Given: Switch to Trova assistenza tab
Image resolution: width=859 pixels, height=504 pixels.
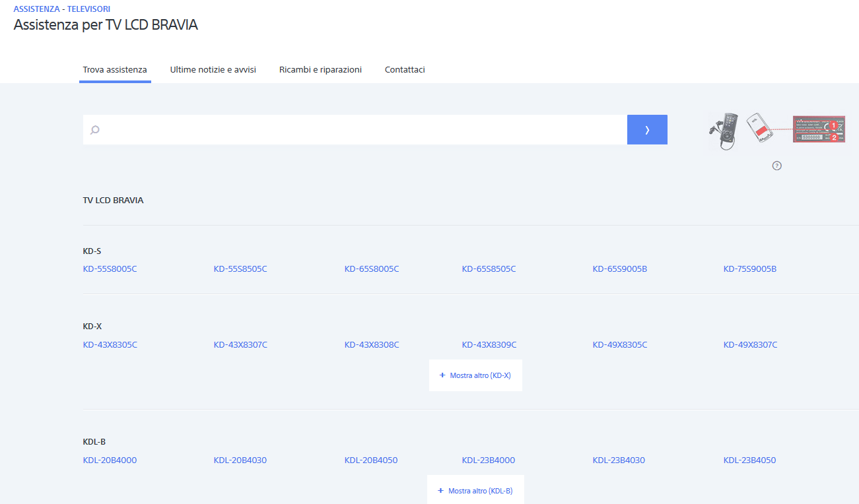Looking at the screenshot, I should (x=115, y=69).
